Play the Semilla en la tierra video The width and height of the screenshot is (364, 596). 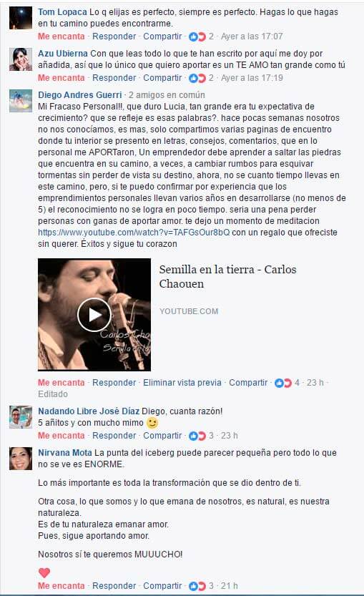point(94,314)
